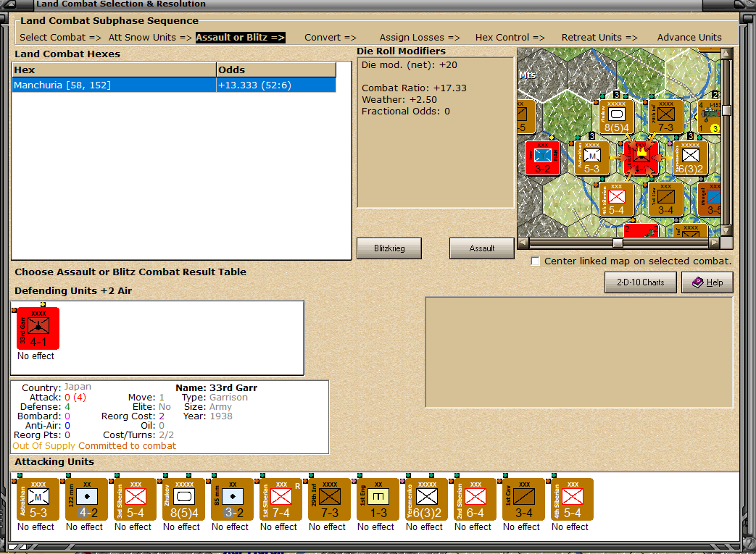Click the Select Combat subphase step
The width and height of the screenshot is (756, 554).
pyautogui.click(x=60, y=37)
